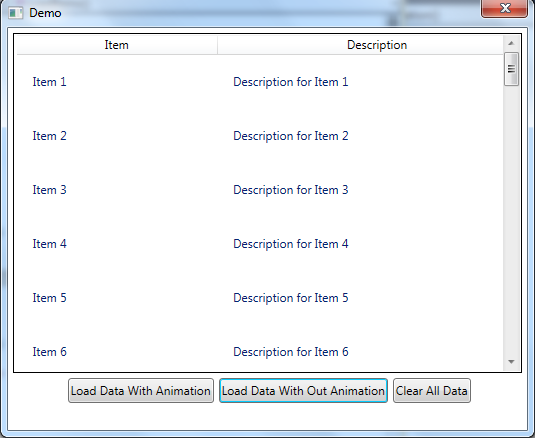Click the Item column header

(117, 45)
